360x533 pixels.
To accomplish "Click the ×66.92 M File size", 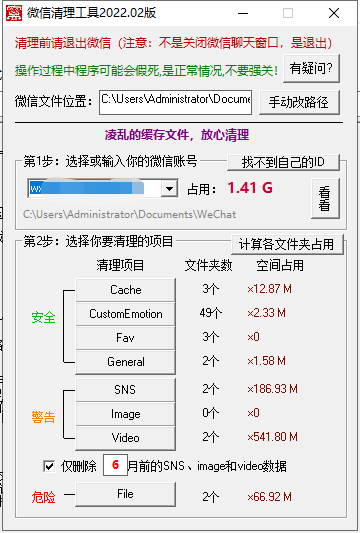I will [x=269, y=497].
